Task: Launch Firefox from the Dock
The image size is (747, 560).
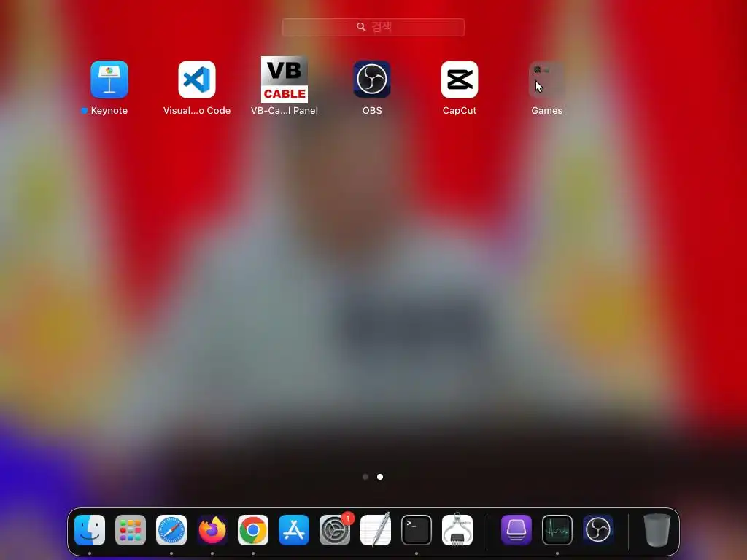Action: click(x=212, y=530)
